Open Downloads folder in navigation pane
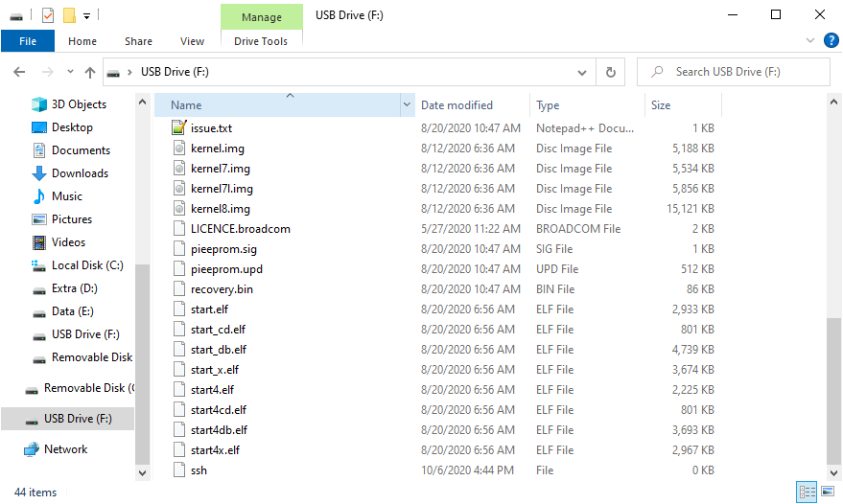This screenshot has height=504, width=843. pyautogui.click(x=80, y=173)
